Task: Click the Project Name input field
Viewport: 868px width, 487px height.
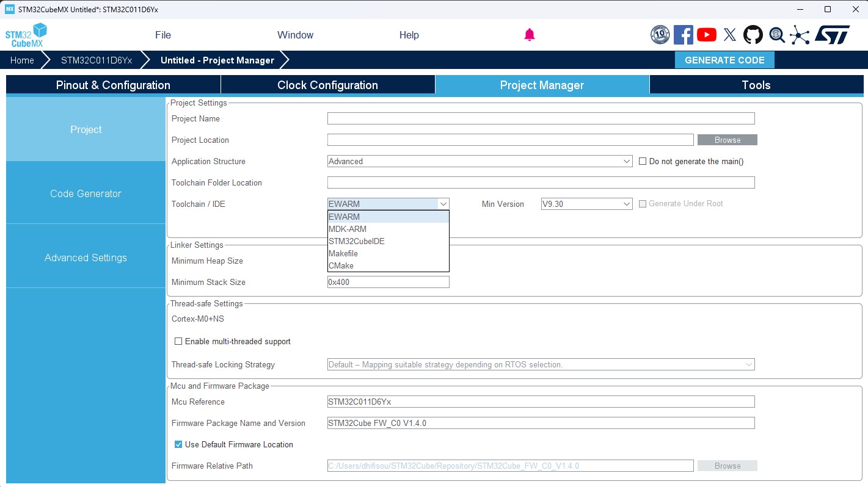Action: coord(541,118)
